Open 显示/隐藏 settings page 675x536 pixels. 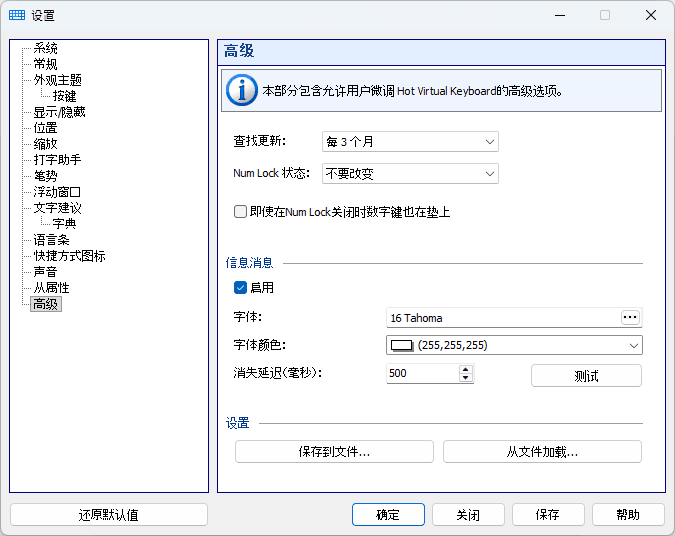point(59,112)
